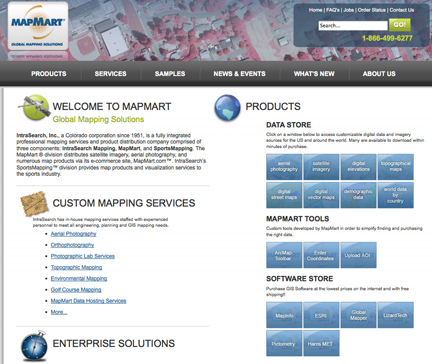Open the aerial photography data tile

[x=284, y=167]
